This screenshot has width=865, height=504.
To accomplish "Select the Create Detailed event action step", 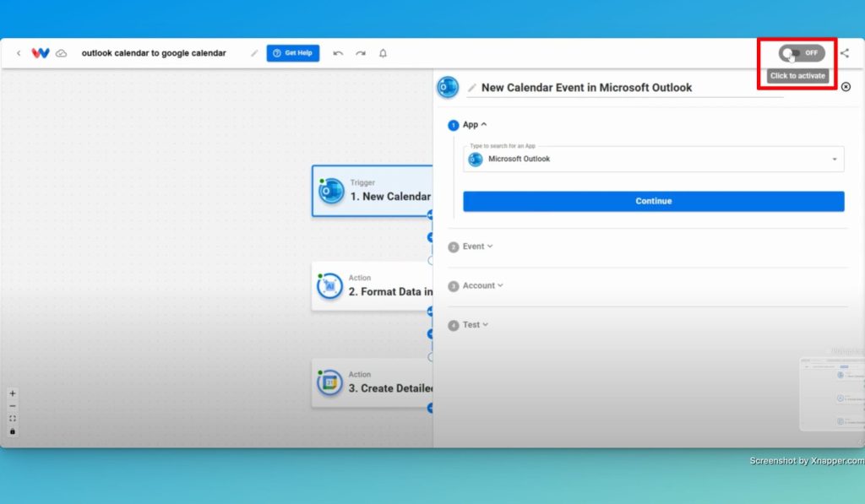I will 373,383.
